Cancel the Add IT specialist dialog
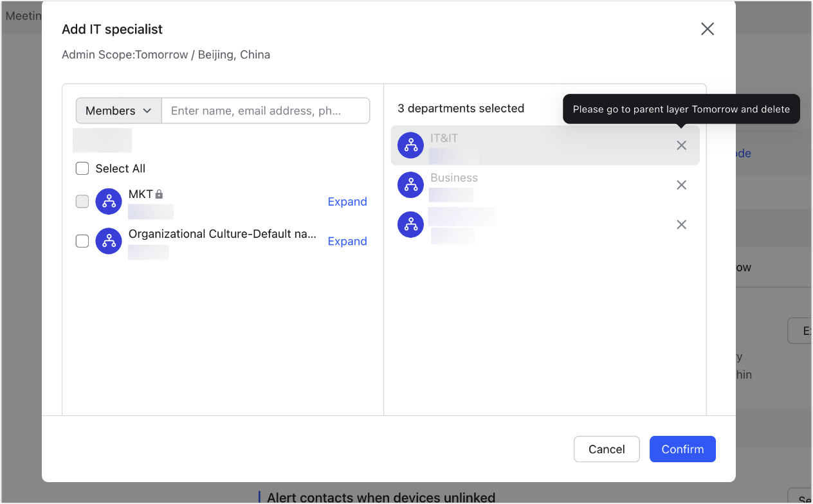813x504 pixels. pyautogui.click(x=607, y=449)
